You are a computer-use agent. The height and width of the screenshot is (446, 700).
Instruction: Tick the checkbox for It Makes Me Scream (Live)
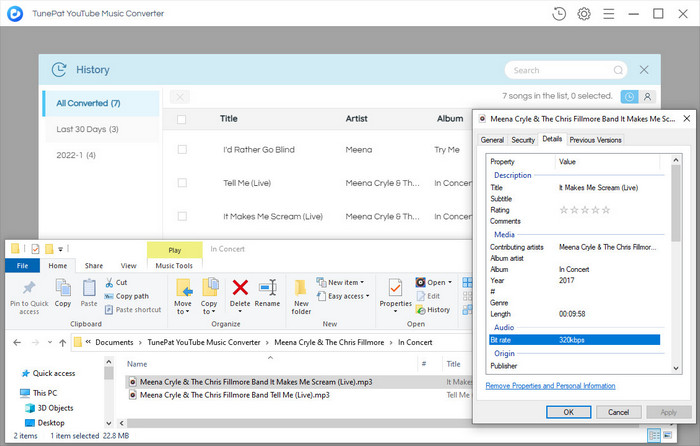pos(182,216)
